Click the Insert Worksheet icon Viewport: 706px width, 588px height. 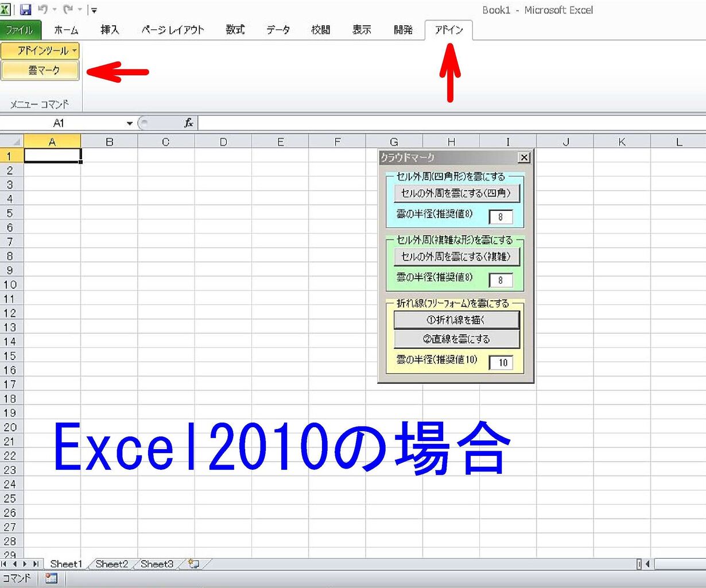(x=194, y=564)
